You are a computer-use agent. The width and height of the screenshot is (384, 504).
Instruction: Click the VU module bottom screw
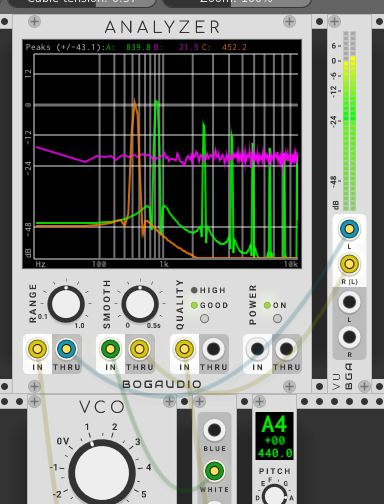click(364, 386)
